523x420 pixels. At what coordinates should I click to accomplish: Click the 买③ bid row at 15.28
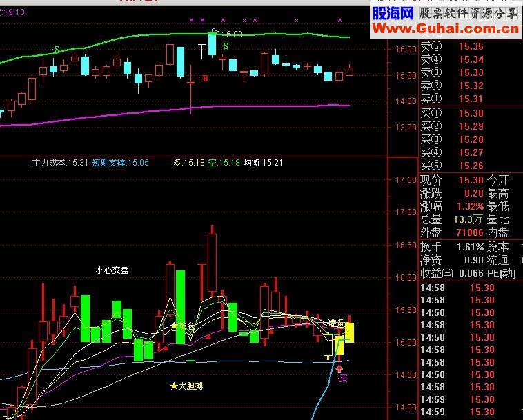click(x=452, y=139)
